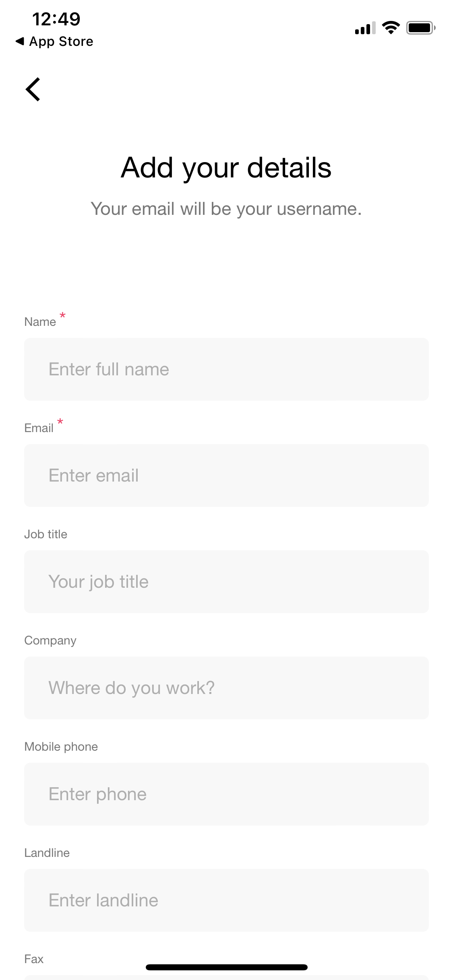Tap the back chevron arrow
This screenshot has width=453, height=980.
click(33, 89)
